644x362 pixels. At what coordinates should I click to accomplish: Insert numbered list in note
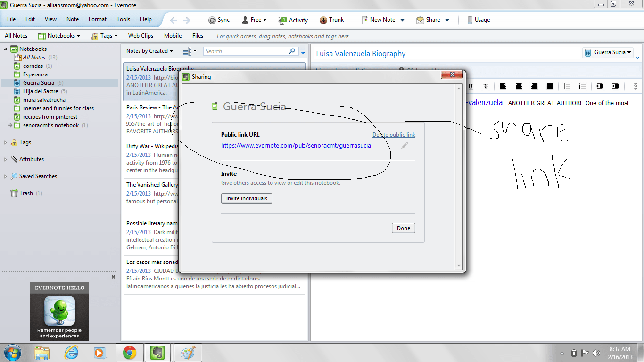tap(583, 86)
